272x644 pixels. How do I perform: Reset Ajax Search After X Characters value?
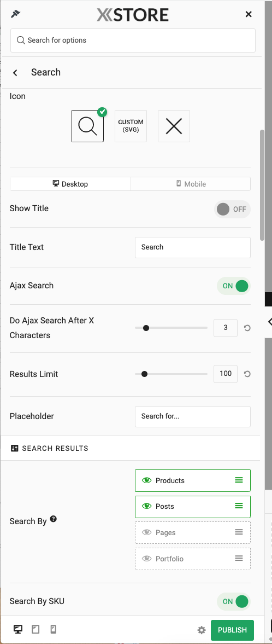point(247,328)
